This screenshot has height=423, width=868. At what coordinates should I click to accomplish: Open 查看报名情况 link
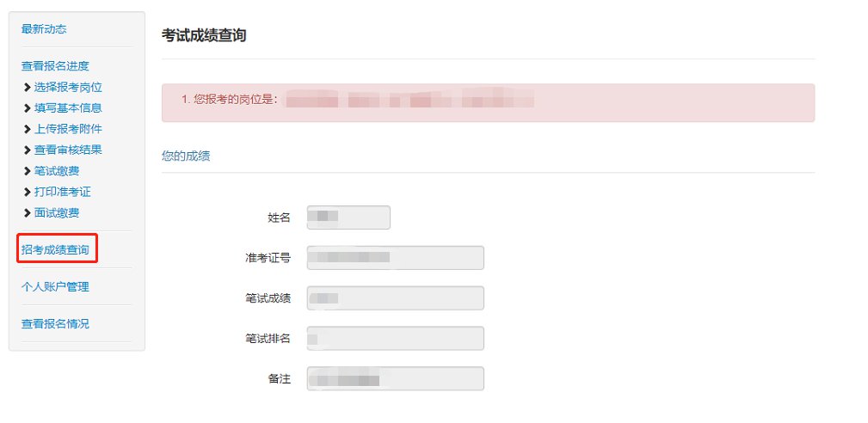point(55,324)
